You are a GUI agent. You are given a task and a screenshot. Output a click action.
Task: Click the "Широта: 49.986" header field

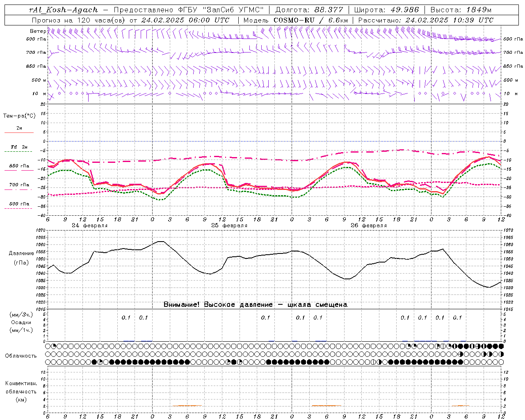click(x=386, y=10)
